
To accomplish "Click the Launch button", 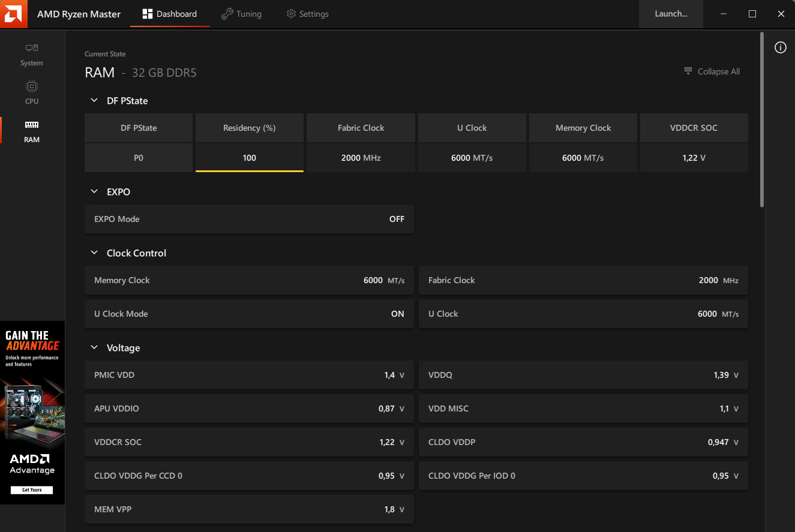I will tap(671, 14).
